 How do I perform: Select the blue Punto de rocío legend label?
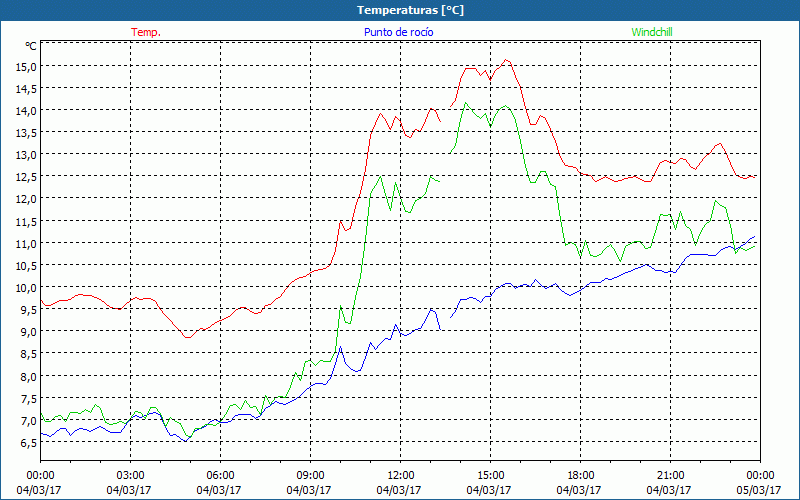[398, 32]
